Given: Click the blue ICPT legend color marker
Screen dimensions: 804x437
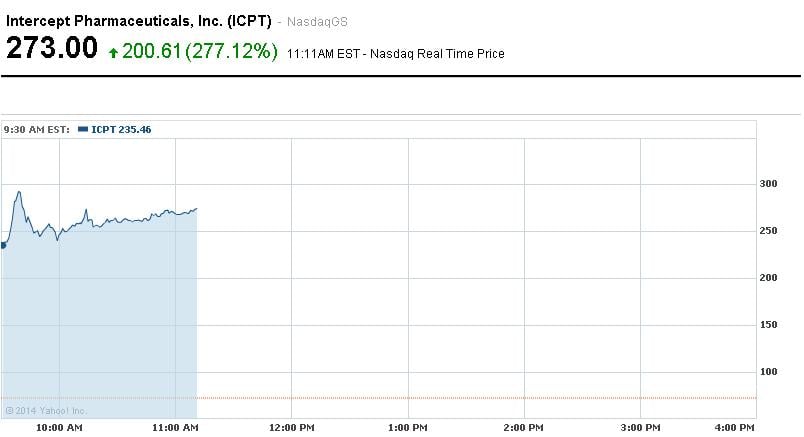Looking at the screenshot, I should (x=83, y=130).
